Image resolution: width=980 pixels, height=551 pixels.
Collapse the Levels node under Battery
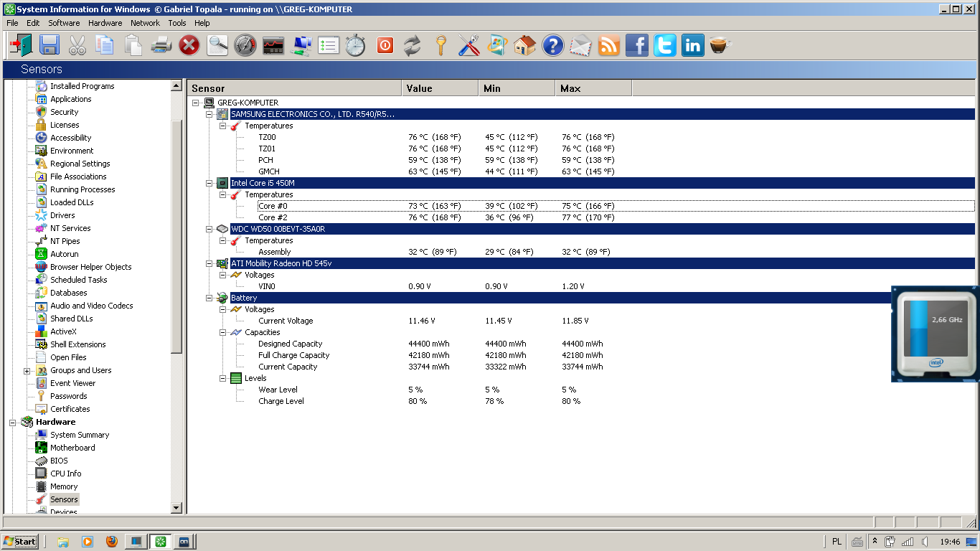coord(222,378)
